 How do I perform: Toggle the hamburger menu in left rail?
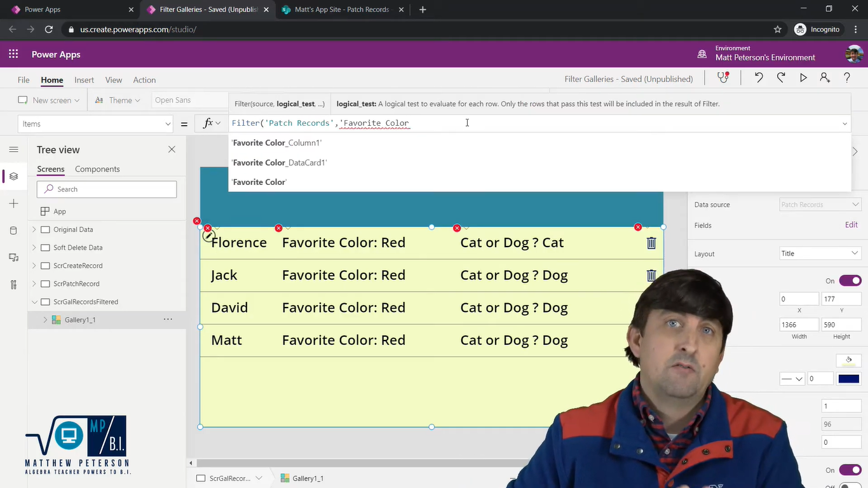[x=13, y=149]
